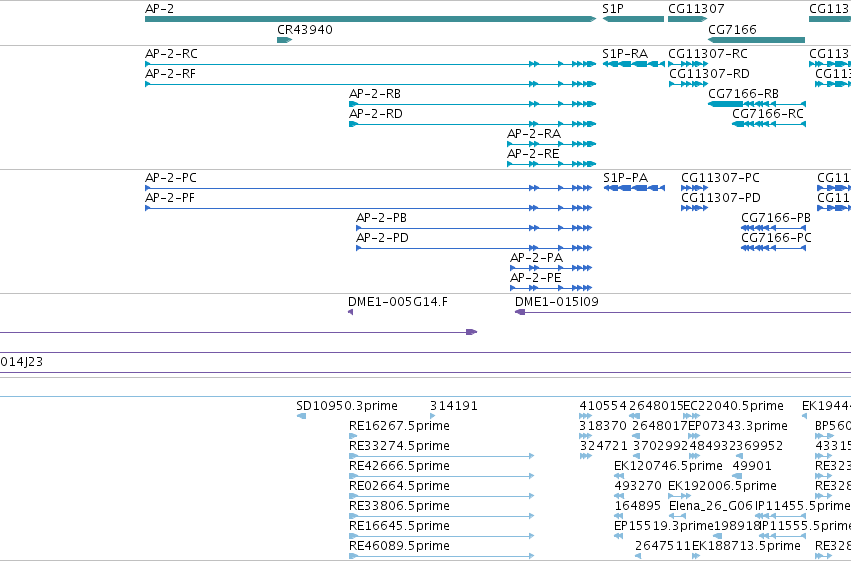This screenshot has width=851, height=561.
Task: Click the EK120746.5prime EST
Action: point(619,476)
